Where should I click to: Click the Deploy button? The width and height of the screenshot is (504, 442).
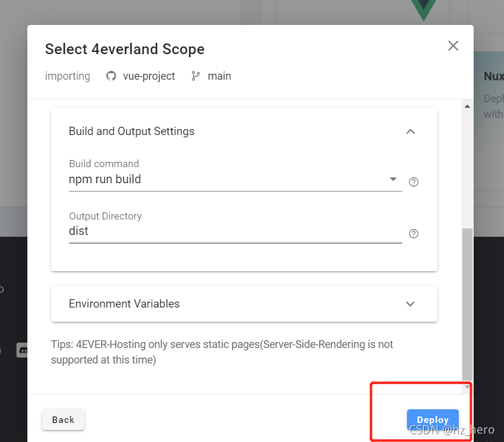[433, 419]
